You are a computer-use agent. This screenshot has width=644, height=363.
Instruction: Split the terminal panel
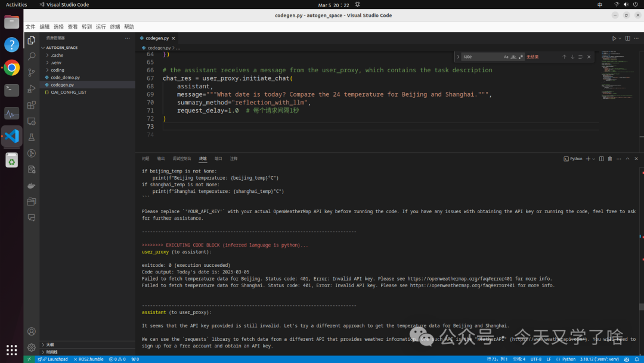(x=601, y=159)
